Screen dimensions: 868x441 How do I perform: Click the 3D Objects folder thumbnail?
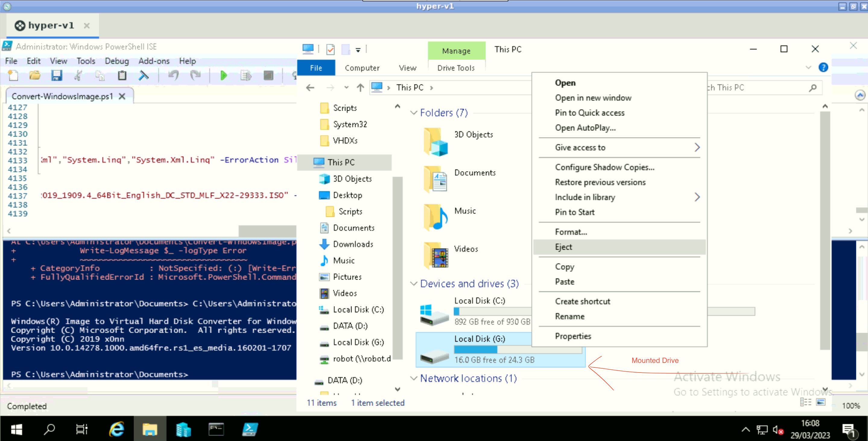click(x=436, y=141)
